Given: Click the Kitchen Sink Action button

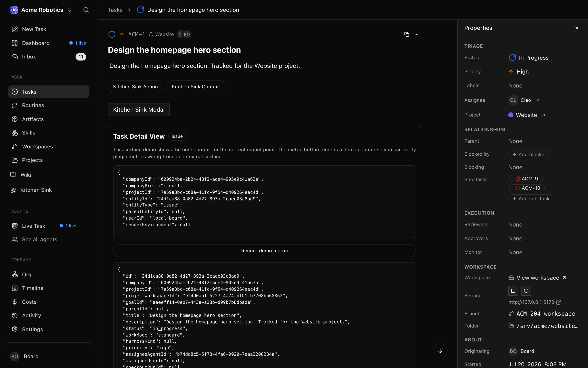Looking at the screenshot, I should coord(135,87).
